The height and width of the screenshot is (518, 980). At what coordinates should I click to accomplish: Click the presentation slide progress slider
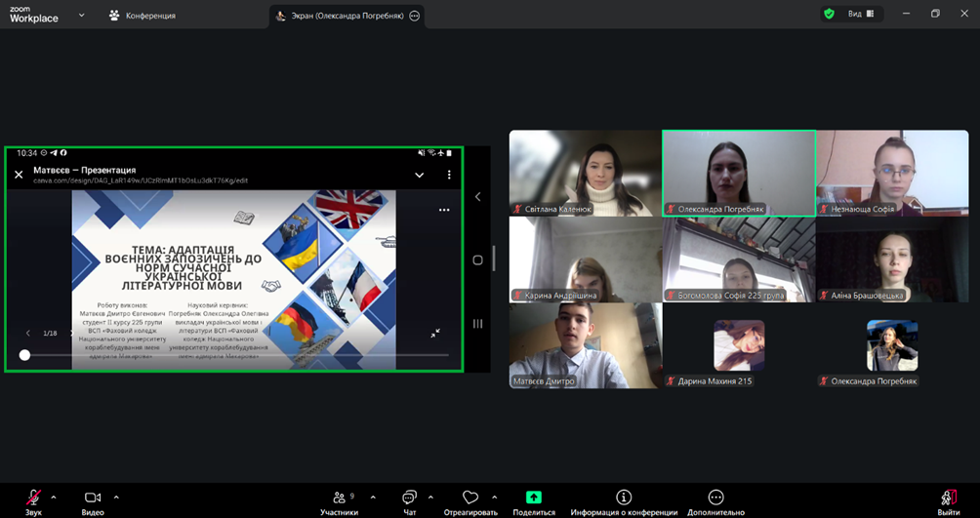[234, 355]
